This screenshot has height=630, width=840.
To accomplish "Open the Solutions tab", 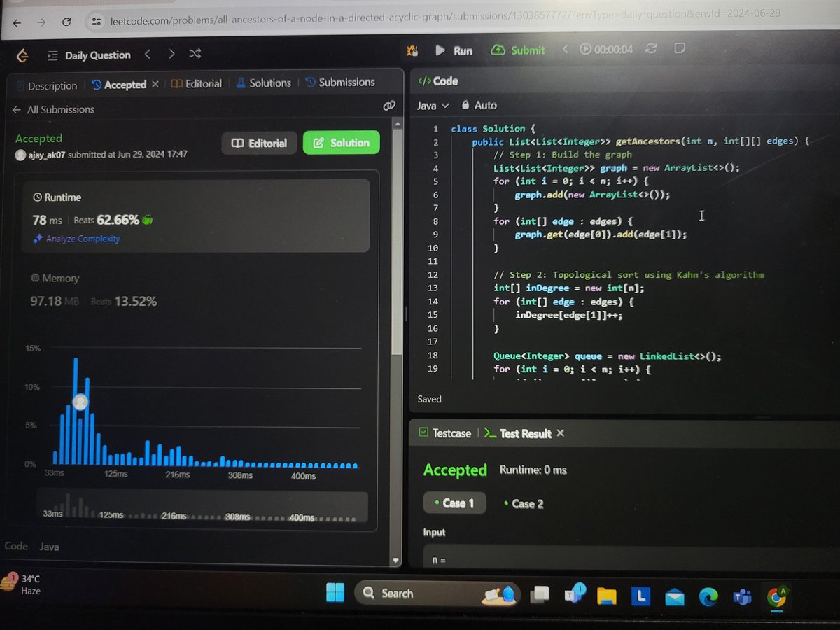I will (x=263, y=83).
